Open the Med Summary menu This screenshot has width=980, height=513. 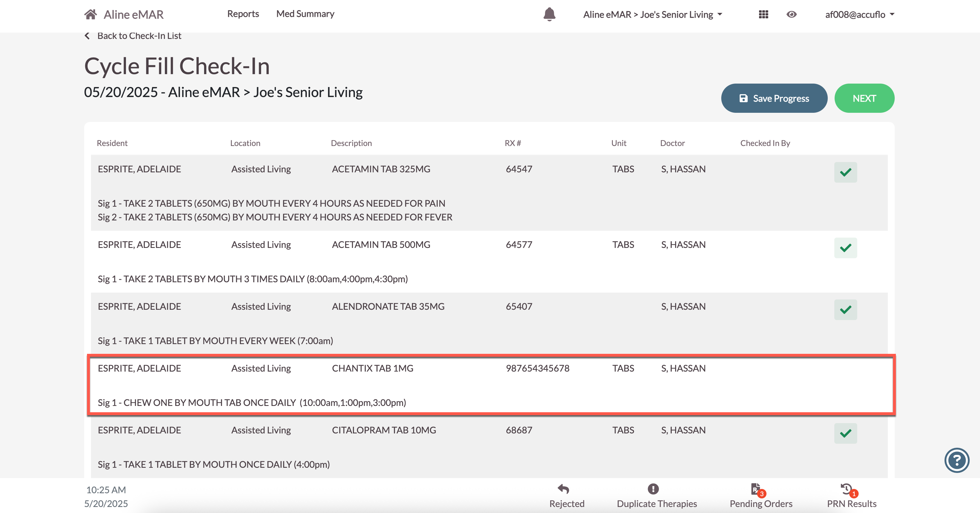(x=305, y=14)
